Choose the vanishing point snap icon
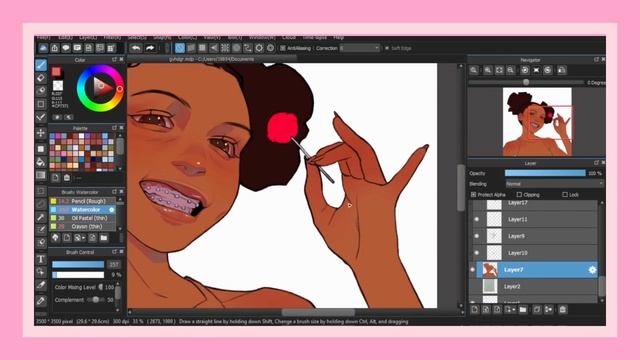 (x=214, y=48)
